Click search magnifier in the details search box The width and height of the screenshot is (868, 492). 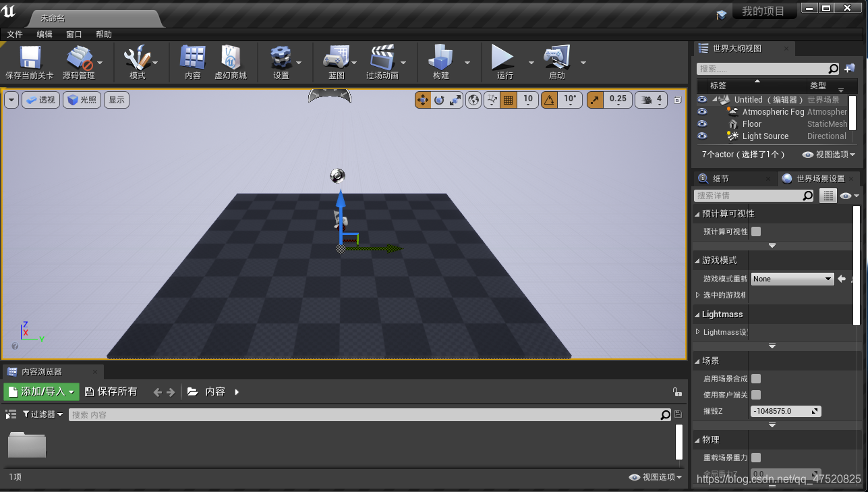point(808,196)
